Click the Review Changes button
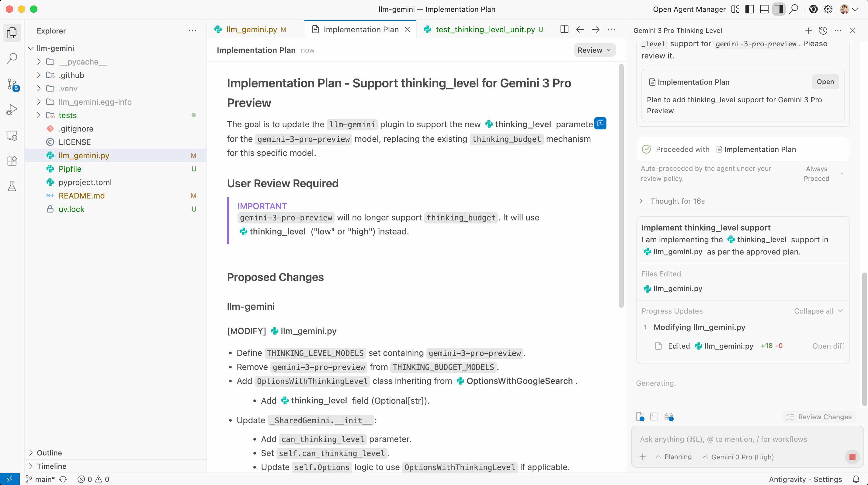Viewport: 868px width, 485px height. coord(819,417)
